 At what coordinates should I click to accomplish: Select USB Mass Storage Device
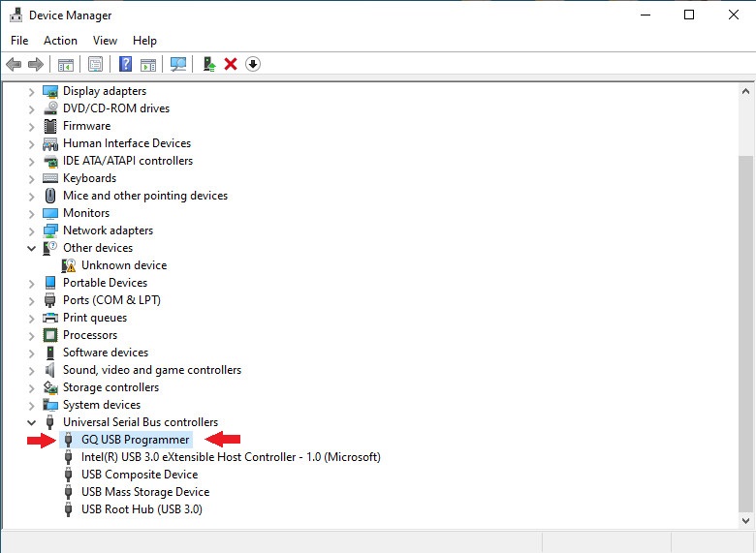[144, 492]
